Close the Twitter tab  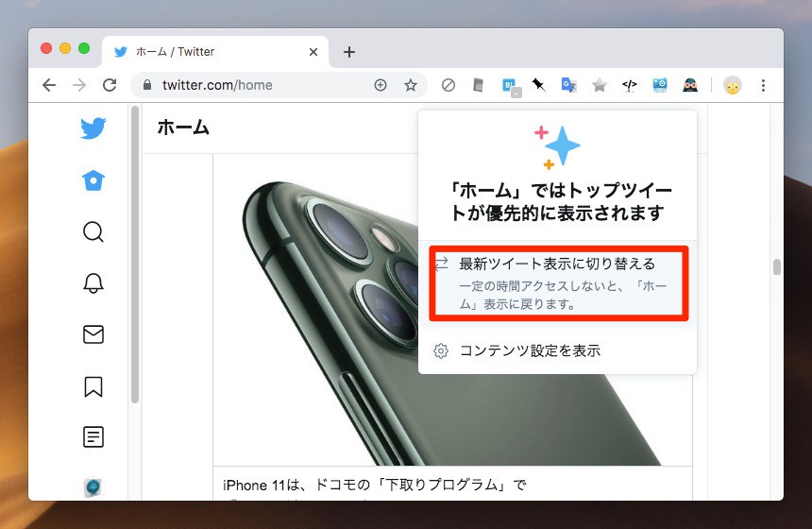click(x=313, y=52)
